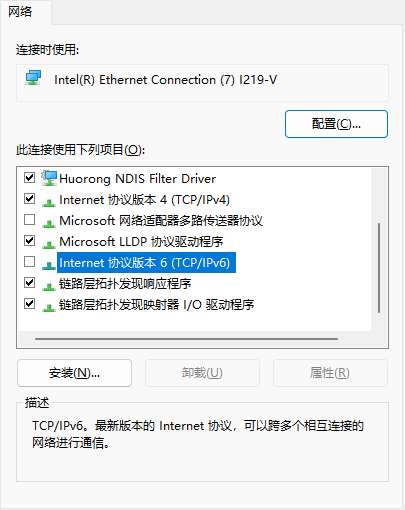Viewport: 405px width, 510px height.
Task: Click the Huorong NDIS Filter Driver icon
Action: [49, 178]
